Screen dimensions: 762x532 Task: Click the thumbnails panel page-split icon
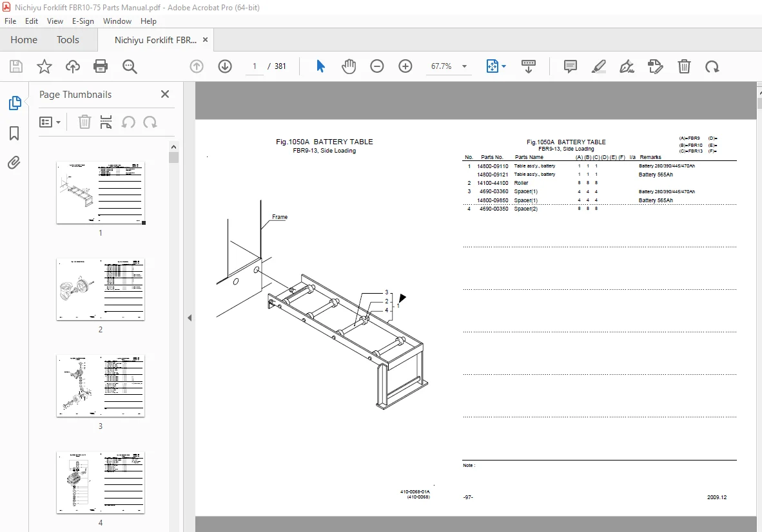click(x=106, y=122)
